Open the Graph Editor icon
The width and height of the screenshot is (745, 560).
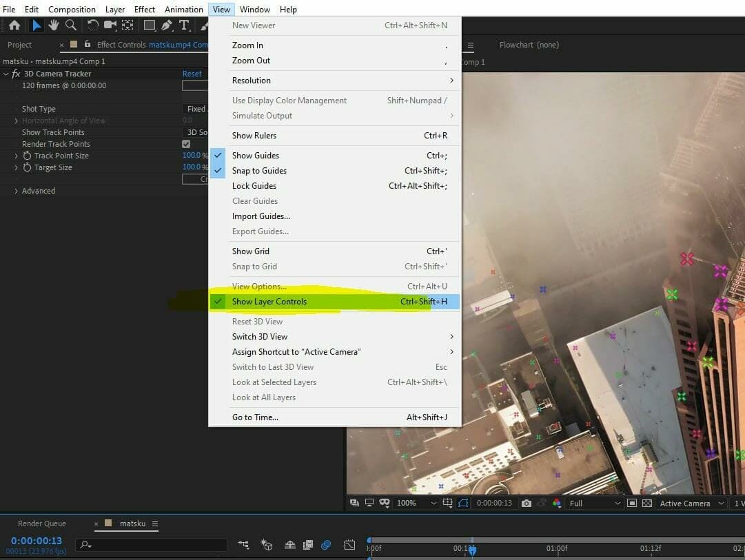pyautogui.click(x=349, y=545)
